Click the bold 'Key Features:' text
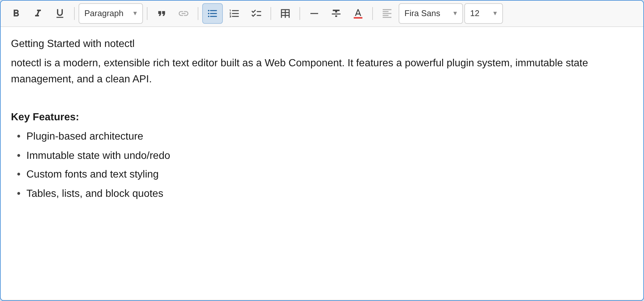 (x=45, y=117)
